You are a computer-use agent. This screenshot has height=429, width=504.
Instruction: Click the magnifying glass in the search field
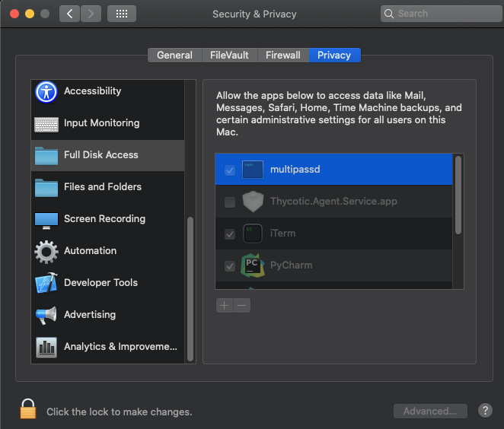pyautogui.click(x=389, y=14)
